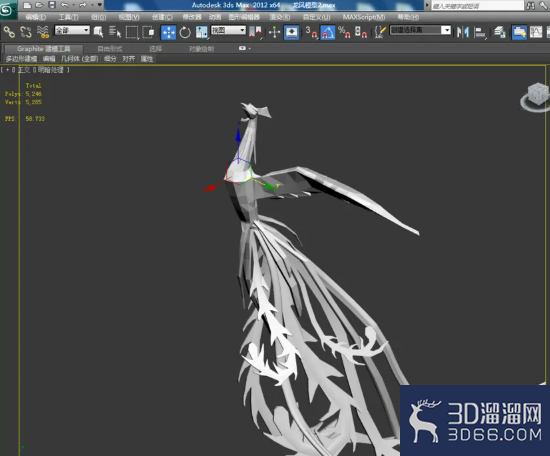Open the 创建(C) menu
This screenshot has width=550, height=456.
(162, 17)
